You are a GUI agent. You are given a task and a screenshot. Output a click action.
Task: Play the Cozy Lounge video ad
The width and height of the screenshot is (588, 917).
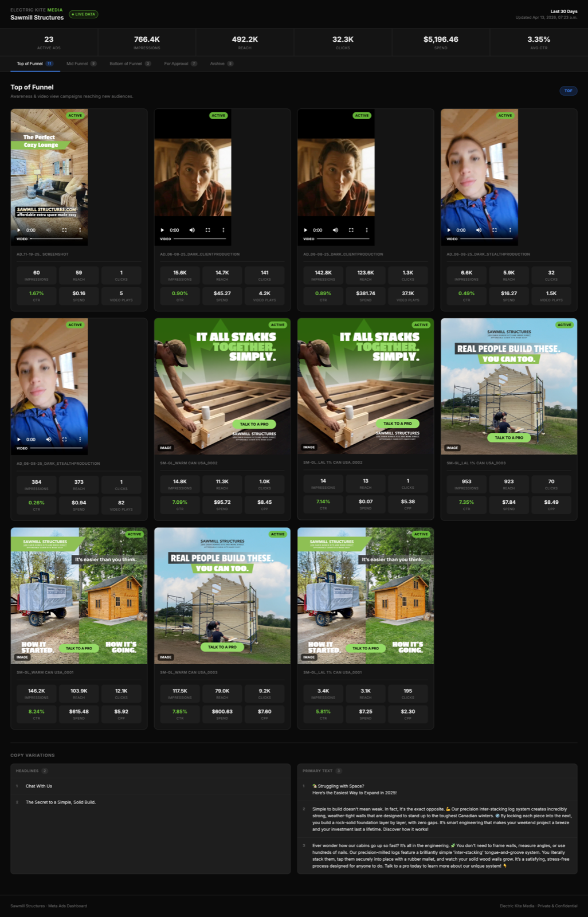click(x=19, y=230)
